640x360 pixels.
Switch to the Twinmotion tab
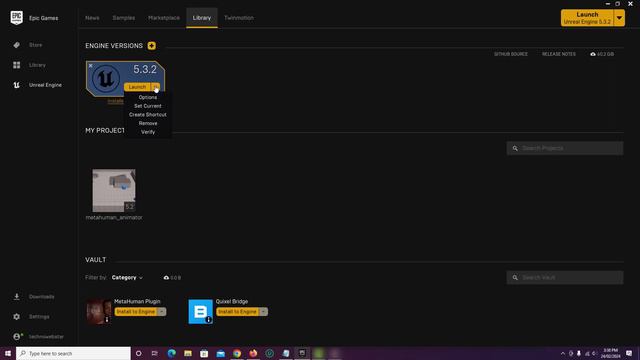click(x=239, y=18)
